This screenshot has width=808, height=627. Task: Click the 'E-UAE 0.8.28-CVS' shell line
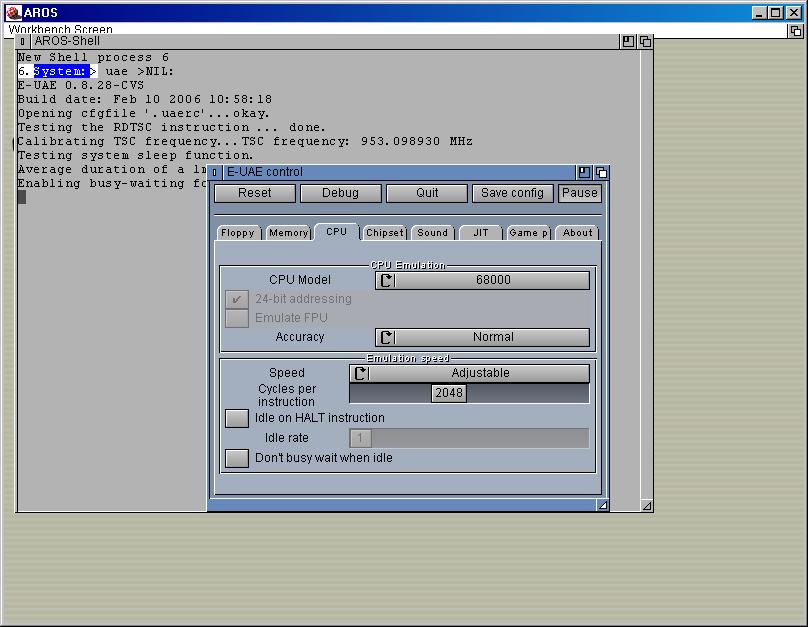(x=81, y=85)
